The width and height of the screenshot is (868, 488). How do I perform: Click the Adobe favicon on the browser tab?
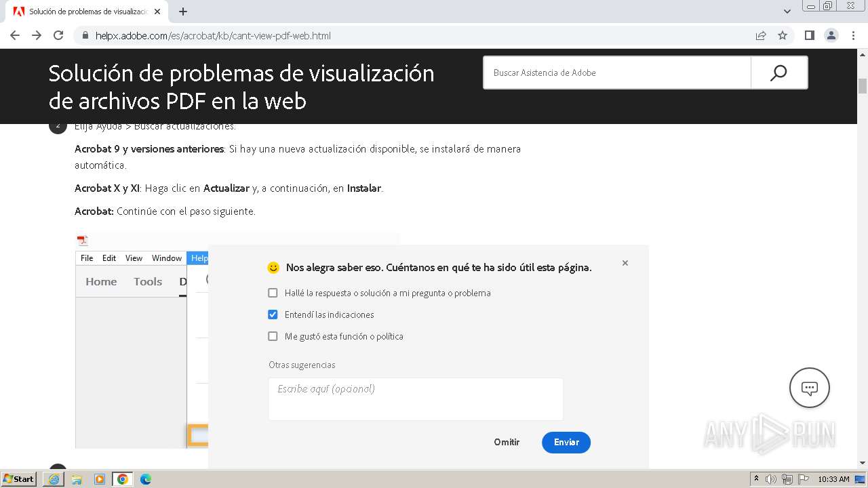click(19, 12)
